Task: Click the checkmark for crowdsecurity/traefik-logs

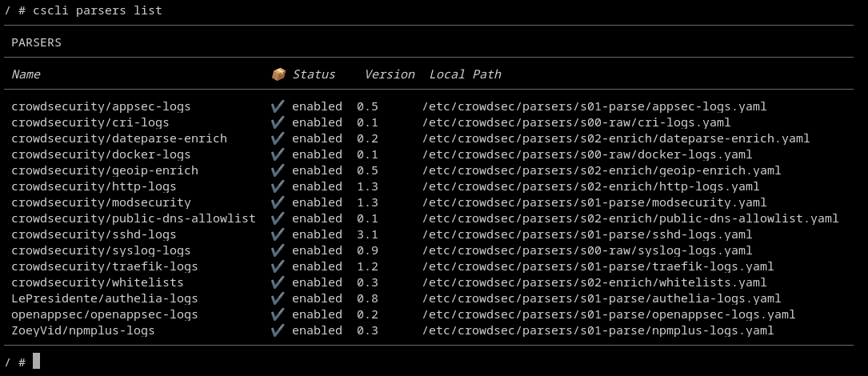Action: click(x=278, y=266)
